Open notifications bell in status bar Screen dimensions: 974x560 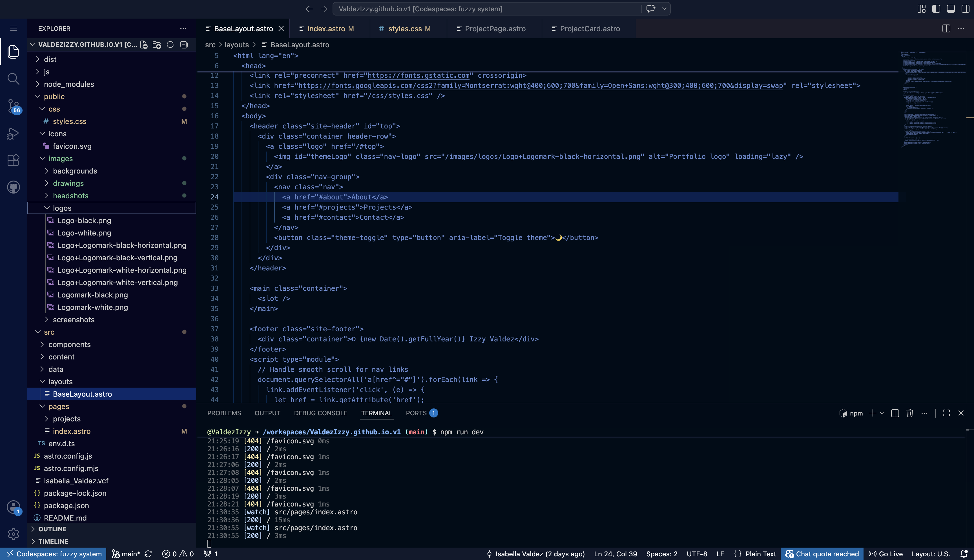964,554
